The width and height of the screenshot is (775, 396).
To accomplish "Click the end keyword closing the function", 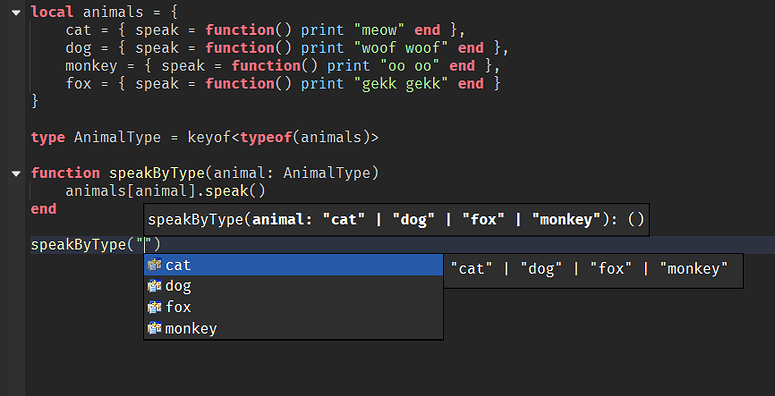I will pyautogui.click(x=43, y=209).
